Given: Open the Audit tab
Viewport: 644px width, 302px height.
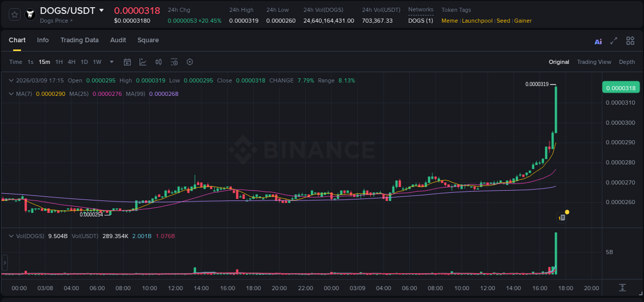Looking at the screenshot, I should click(x=118, y=40).
